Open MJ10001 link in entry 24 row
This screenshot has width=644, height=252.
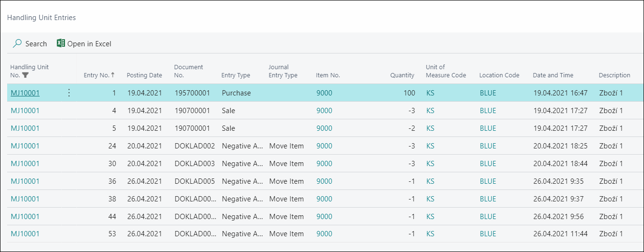pos(25,146)
